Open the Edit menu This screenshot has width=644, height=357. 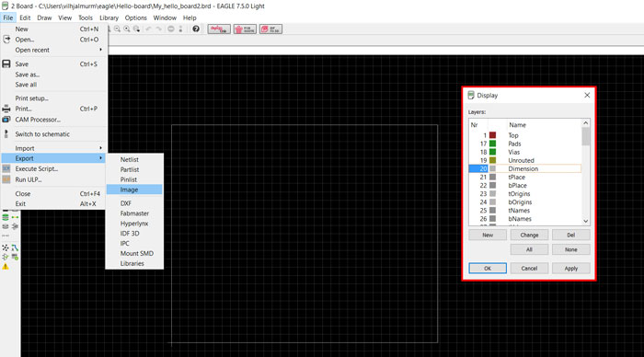pyautogui.click(x=25, y=17)
